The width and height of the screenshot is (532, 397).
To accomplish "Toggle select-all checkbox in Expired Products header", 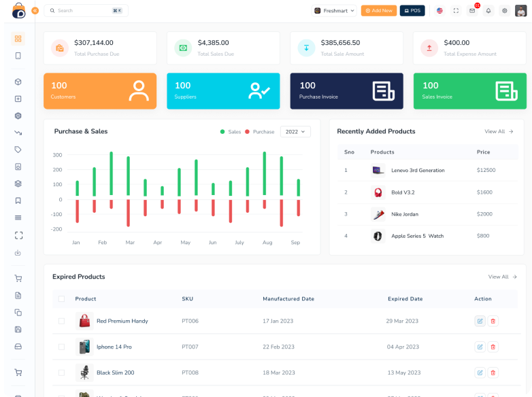I will pos(61,298).
